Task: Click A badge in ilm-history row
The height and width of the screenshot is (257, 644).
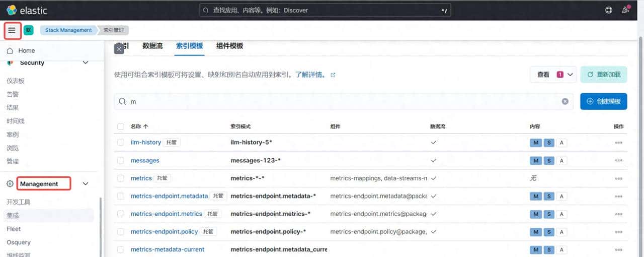Action: tap(561, 143)
